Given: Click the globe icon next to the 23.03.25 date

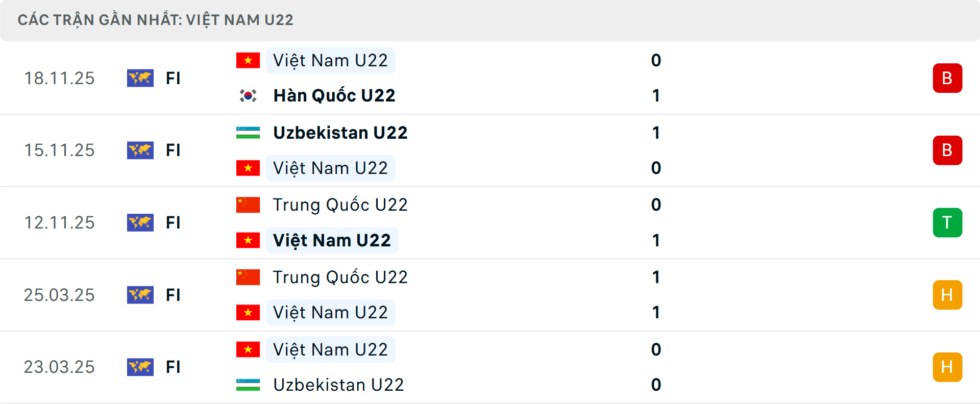Looking at the screenshot, I should (140, 367).
